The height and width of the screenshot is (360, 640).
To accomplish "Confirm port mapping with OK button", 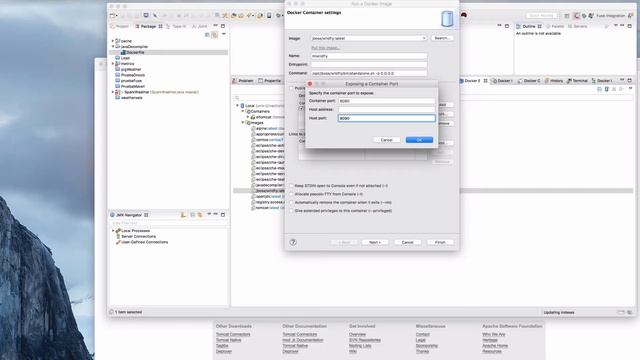I will 419,140.
